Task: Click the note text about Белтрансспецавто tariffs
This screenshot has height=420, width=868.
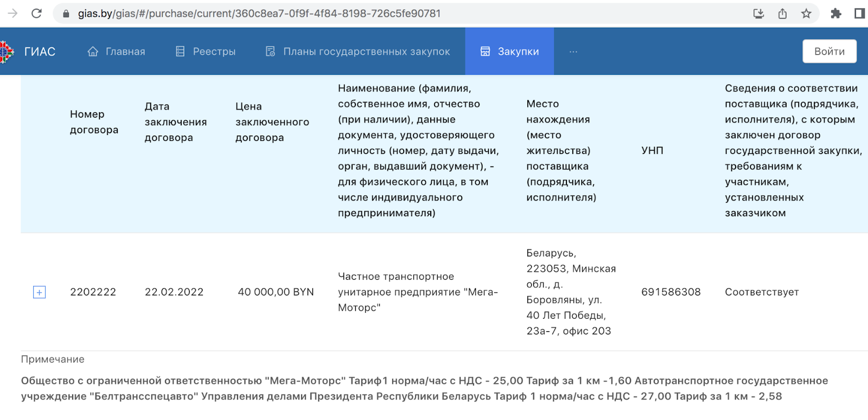Action: coord(425,389)
